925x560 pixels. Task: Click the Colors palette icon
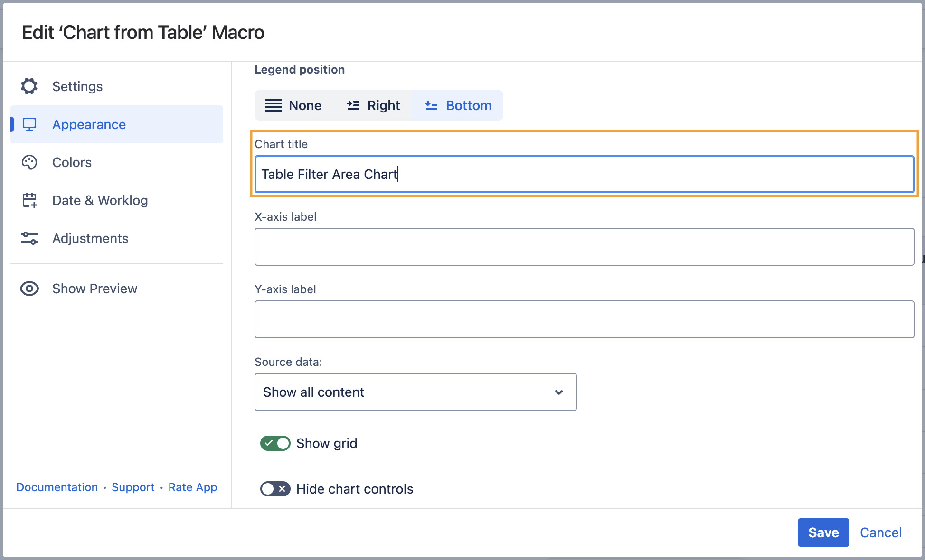[x=29, y=162]
